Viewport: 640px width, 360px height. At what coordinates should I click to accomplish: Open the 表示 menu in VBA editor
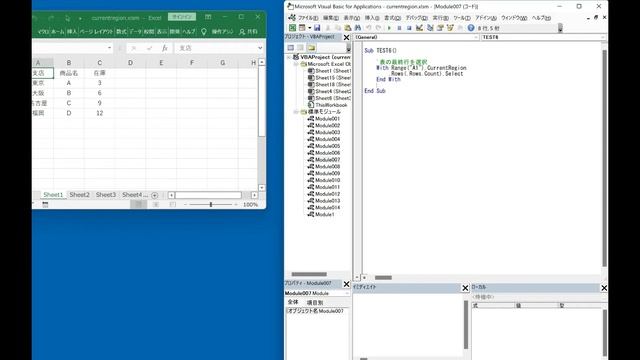[x=351, y=18]
